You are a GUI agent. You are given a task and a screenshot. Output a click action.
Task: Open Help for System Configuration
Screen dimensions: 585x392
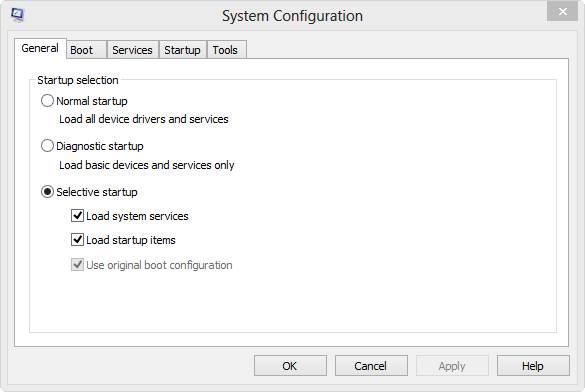tap(533, 366)
